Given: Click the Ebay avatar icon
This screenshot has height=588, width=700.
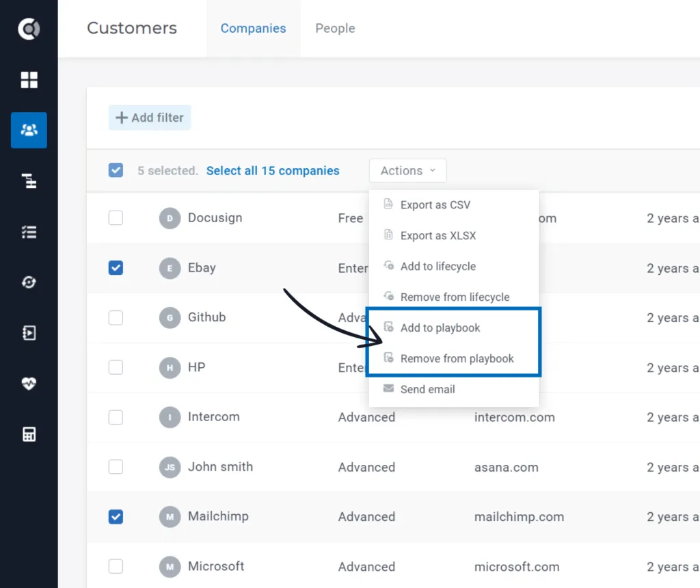Looking at the screenshot, I should pyautogui.click(x=170, y=268).
